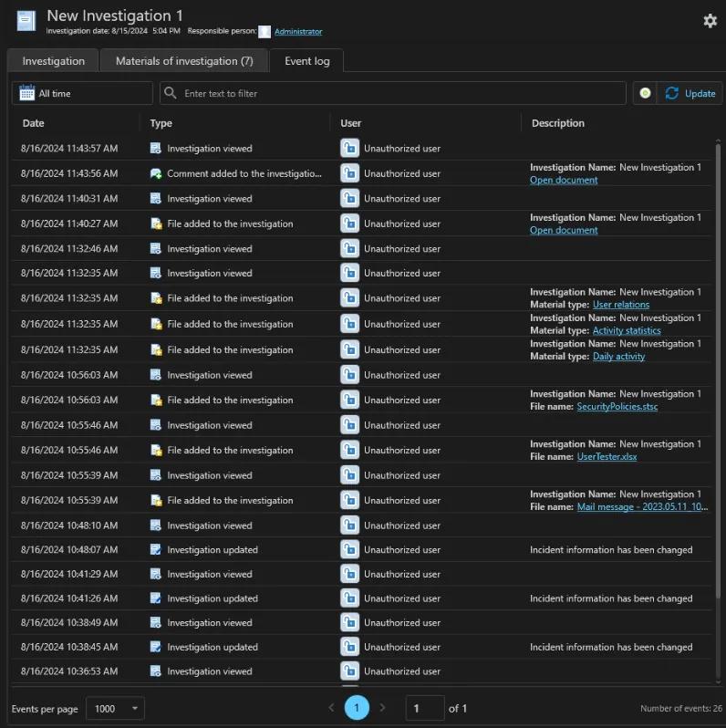
Task: Click the vertical scrollbar of event list
Action: (718, 371)
